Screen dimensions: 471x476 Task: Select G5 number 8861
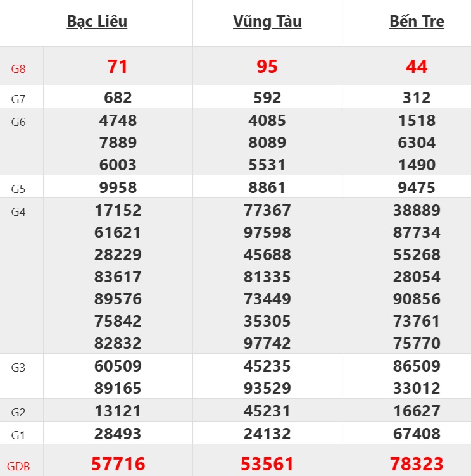pyautogui.click(x=267, y=188)
